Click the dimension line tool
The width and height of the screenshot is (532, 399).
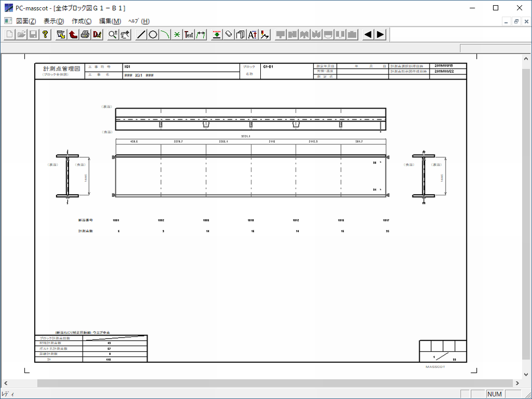(201, 35)
